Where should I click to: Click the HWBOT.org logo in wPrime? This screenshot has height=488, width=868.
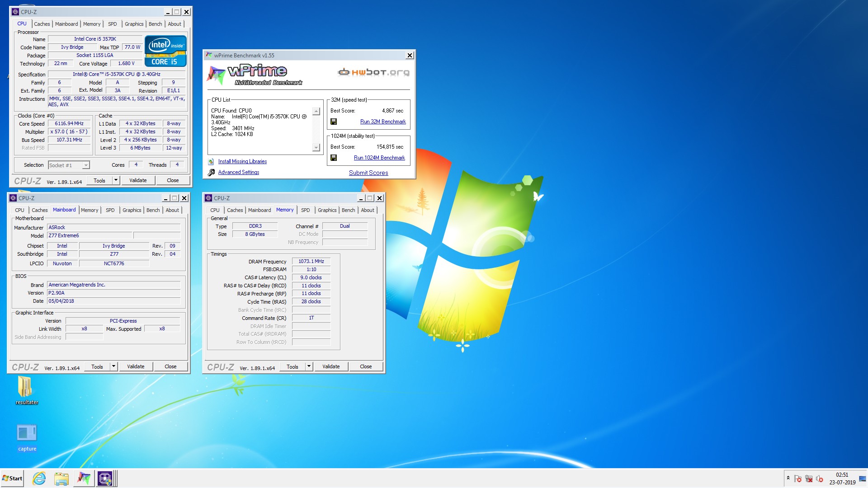tap(373, 72)
